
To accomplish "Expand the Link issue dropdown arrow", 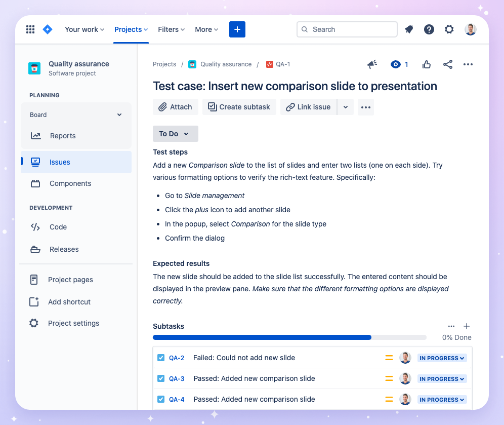I will pos(346,107).
